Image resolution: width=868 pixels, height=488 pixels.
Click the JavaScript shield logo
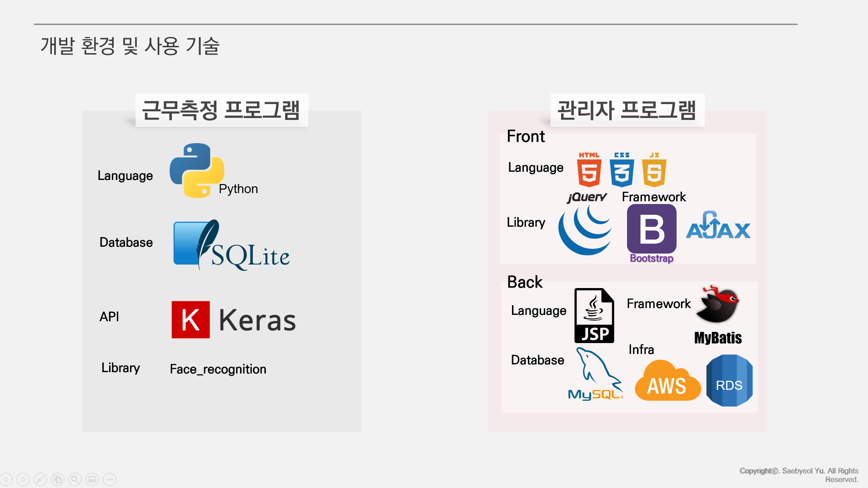click(x=655, y=170)
